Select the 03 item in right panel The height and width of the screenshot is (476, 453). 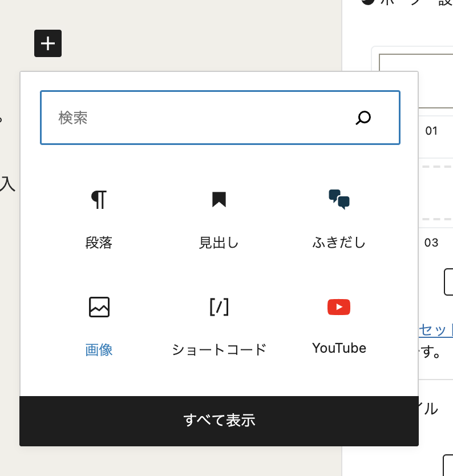(x=431, y=243)
